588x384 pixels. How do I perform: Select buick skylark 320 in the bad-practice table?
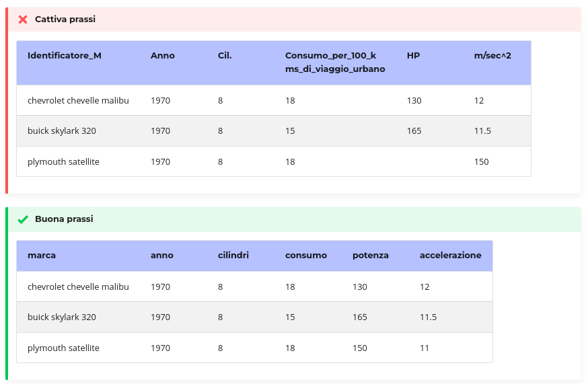tap(62, 131)
